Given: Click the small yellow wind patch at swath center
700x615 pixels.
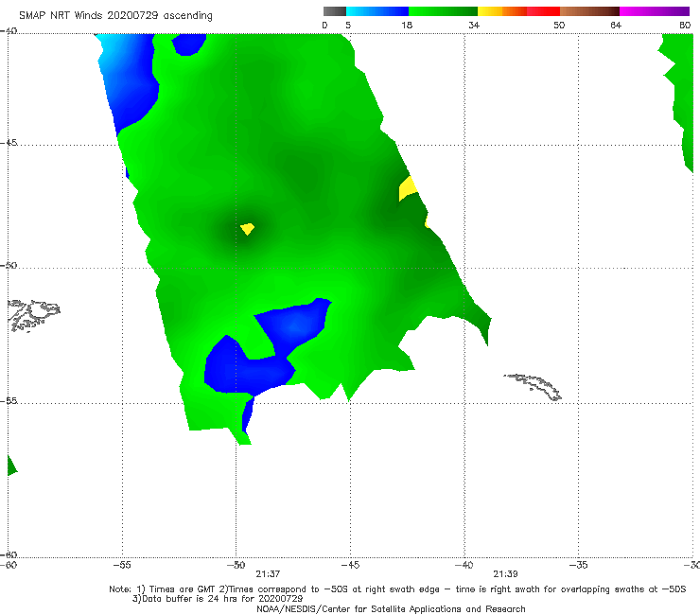Looking at the screenshot, I should 247,229.
